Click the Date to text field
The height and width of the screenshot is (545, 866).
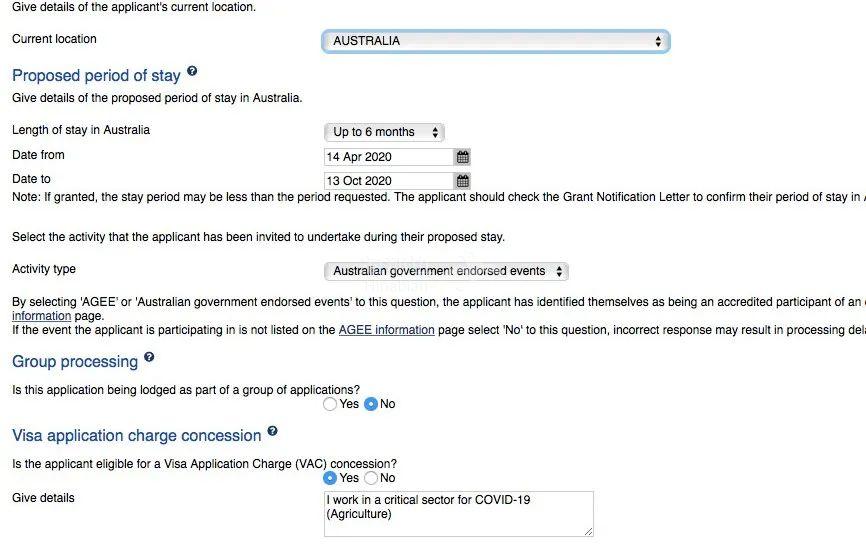click(x=389, y=181)
